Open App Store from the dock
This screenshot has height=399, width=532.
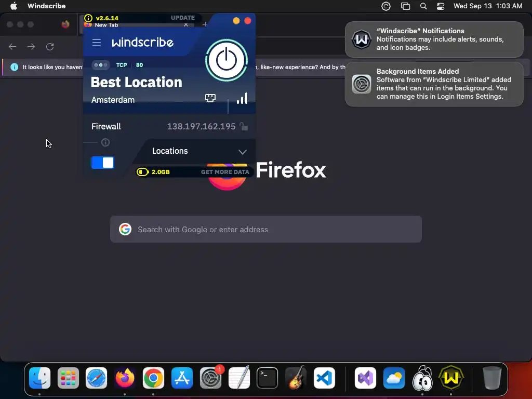pyautogui.click(x=182, y=378)
